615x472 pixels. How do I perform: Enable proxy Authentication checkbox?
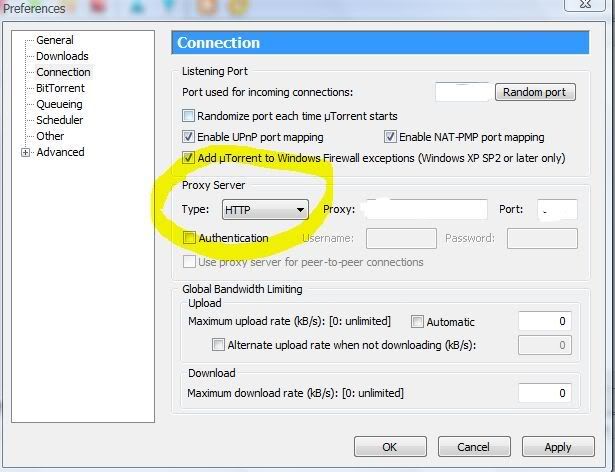(x=190, y=238)
